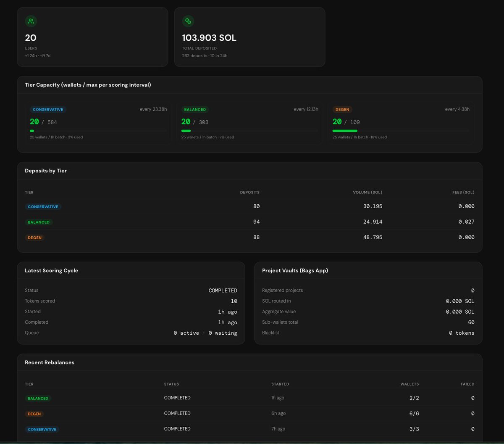Click the volume value 24.914
This screenshot has width=504, height=444.
tap(373, 222)
